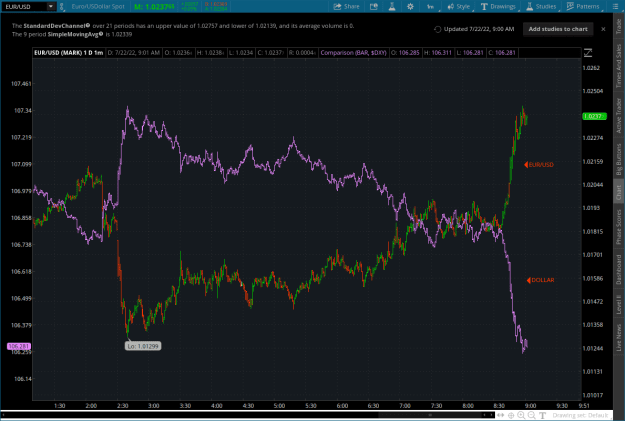Share the chart with Share button

[346, 6]
